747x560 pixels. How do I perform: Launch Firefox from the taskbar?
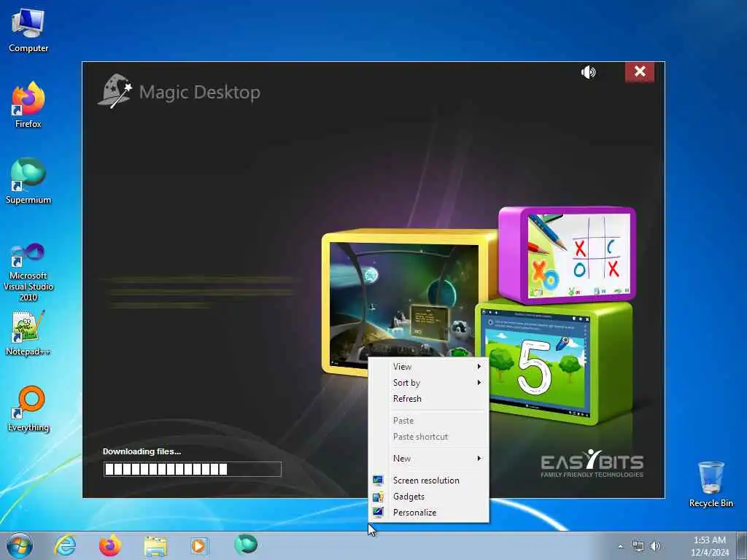click(x=110, y=545)
